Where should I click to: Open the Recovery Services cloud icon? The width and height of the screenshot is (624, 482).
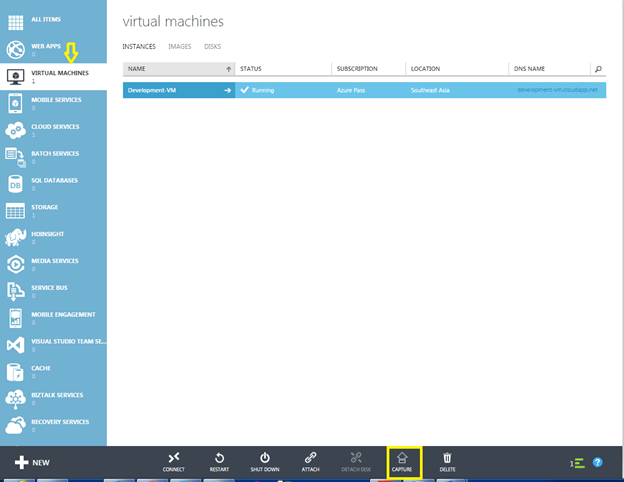(x=16, y=425)
